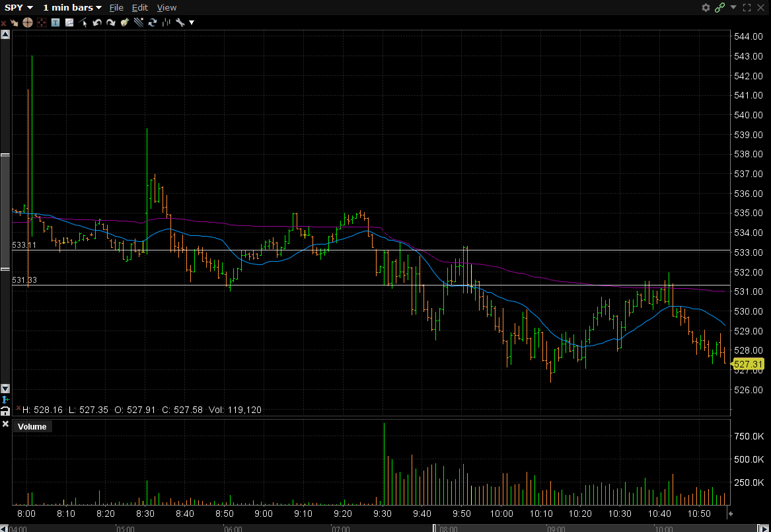Click the blue auto-scale price axis icon

(5, 400)
